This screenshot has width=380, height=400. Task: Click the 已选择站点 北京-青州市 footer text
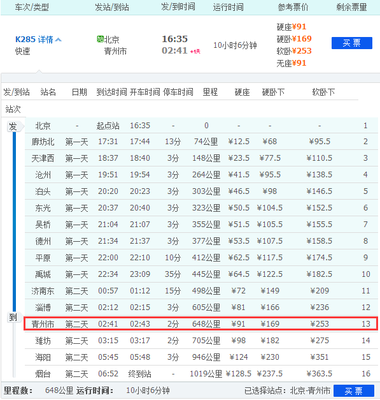coord(287,391)
